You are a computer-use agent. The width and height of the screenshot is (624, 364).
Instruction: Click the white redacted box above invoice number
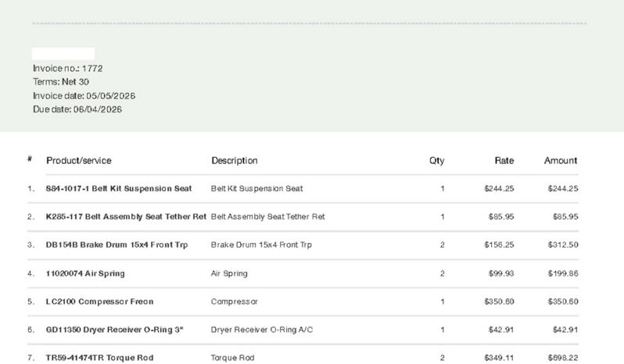(63, 54)
